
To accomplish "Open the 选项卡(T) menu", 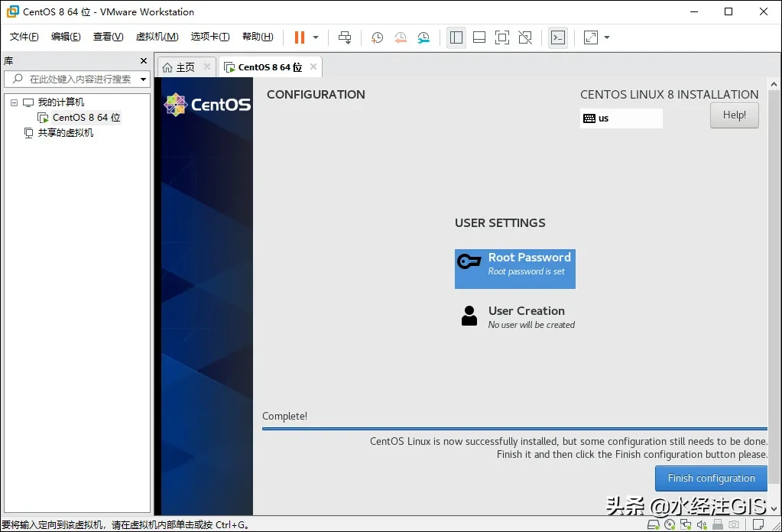I will coord(210,37).
